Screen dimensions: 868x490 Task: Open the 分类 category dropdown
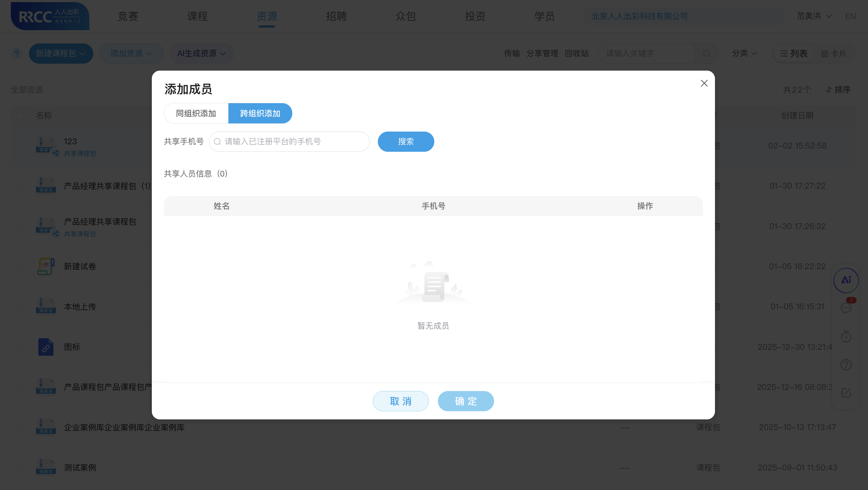[x=744, y=53]
